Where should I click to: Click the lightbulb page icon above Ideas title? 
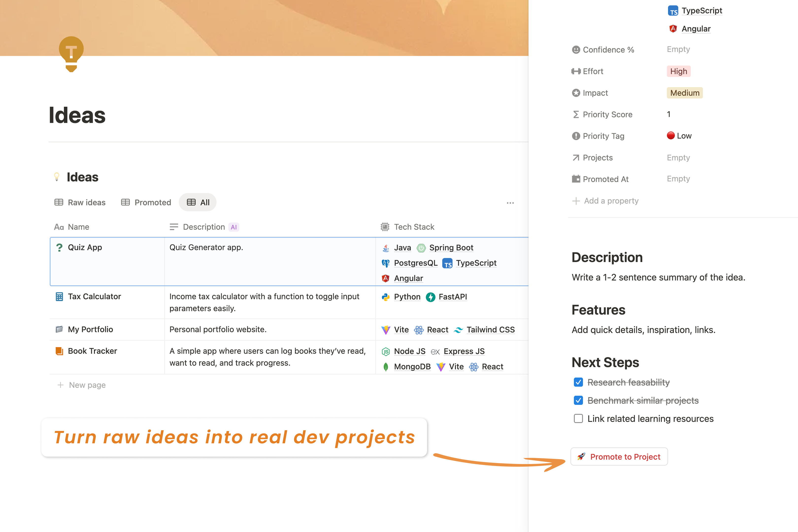tap(71, 54)
